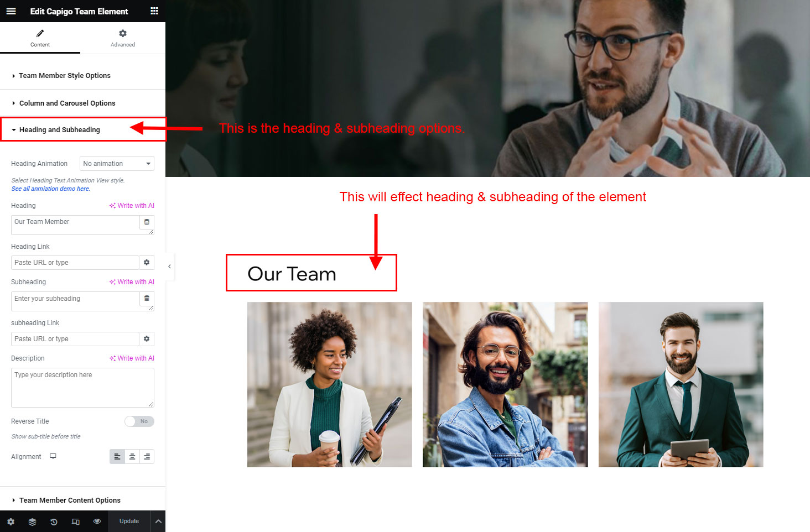Switch to Responsive mode icon

[76, 521]
